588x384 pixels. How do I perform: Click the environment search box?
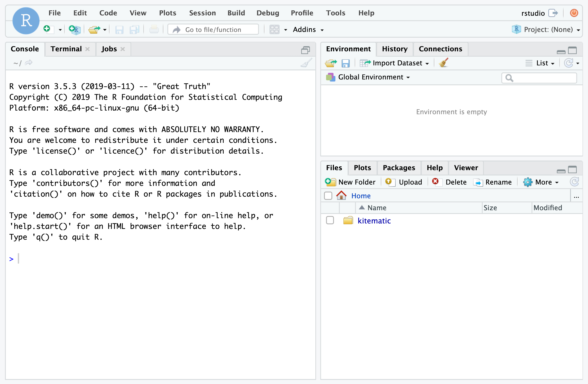(539, 78)
